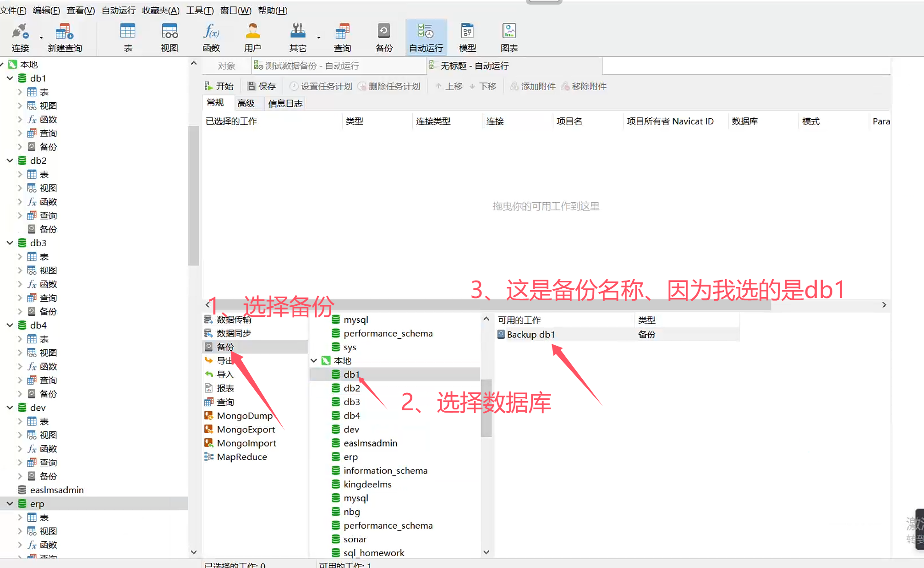Click 移除附件 button
924x568 pixels.
tap(584, 86)
